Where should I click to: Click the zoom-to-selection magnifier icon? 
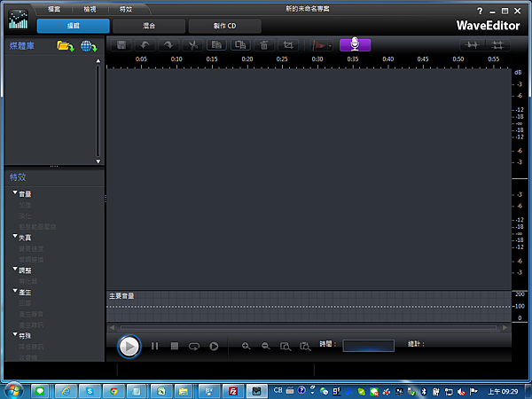(286, 347)
